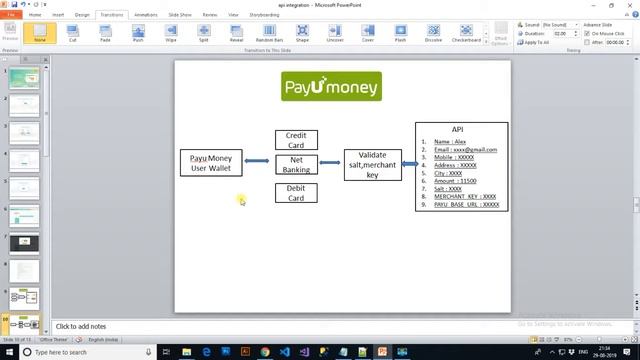Minimize the ribbon with the caret
The width and height of the screenshot is (640, 360).
coord(627,15)
